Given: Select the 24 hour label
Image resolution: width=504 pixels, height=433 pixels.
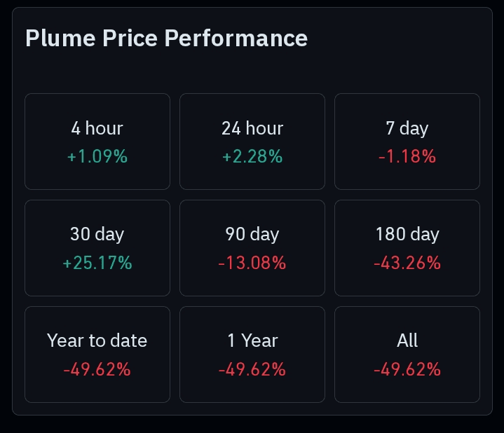Looking at the screenshot, I should [252, 128].
